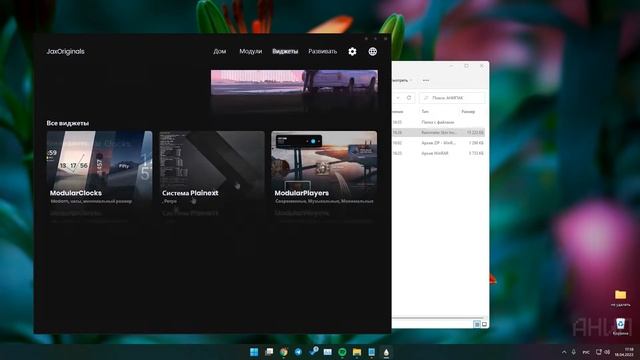640x360 pixels.
Task: Open the Система Plainext widget card
Action: [x=212, y=168]
